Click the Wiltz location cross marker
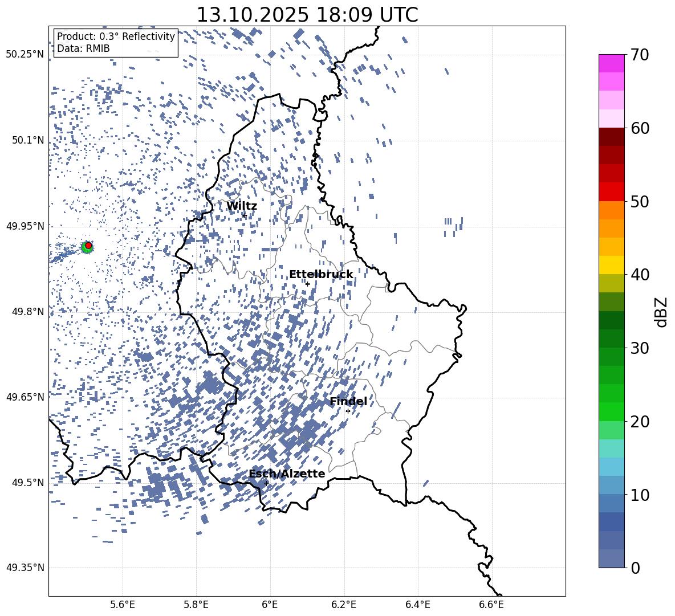 click(244, 215)
